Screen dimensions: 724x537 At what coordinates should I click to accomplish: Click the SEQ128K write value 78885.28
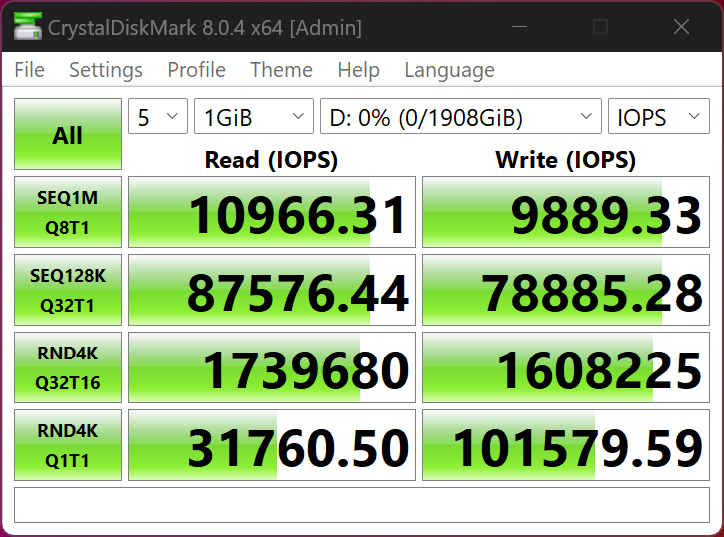[566, 290]
